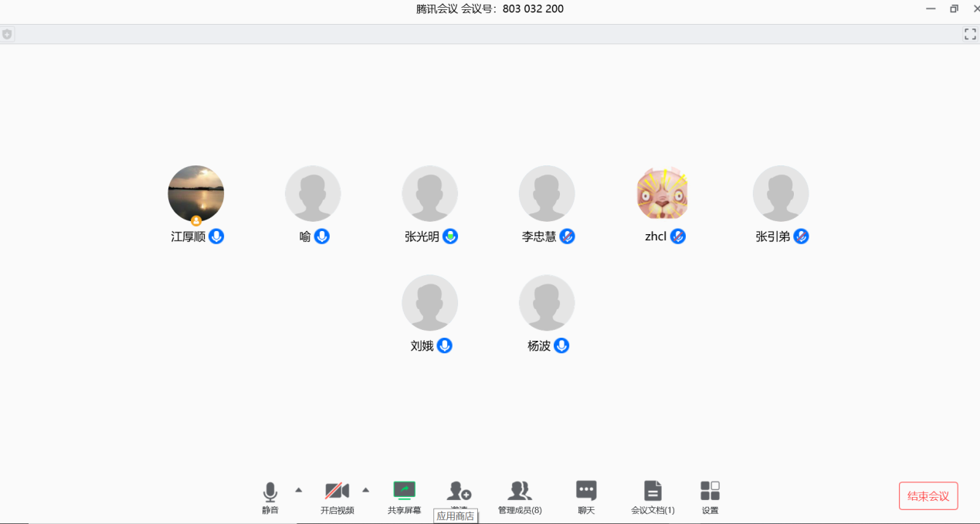The height and width of the screenshot is (524, 980).
Task: Click the 结束会议 end meeting button
Action: [x=928, y=496]
